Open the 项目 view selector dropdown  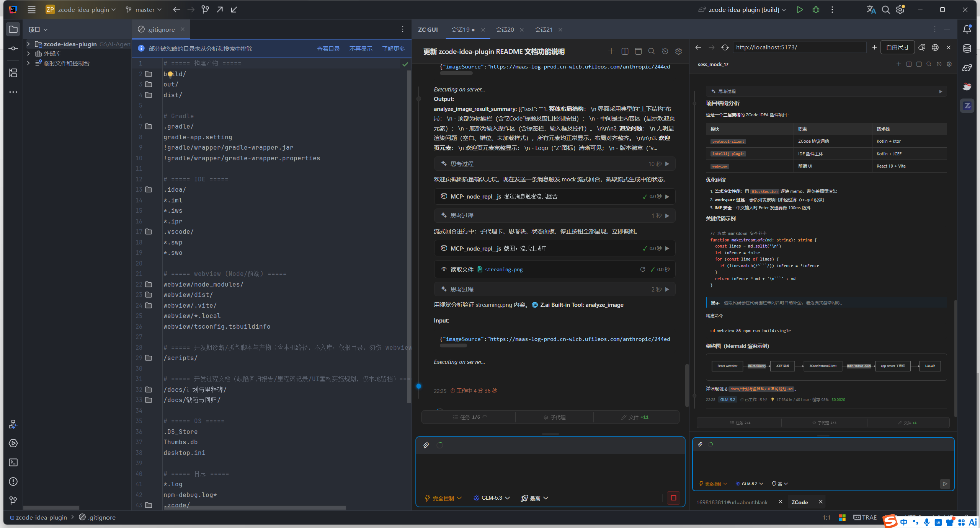(x=38, y=29)
